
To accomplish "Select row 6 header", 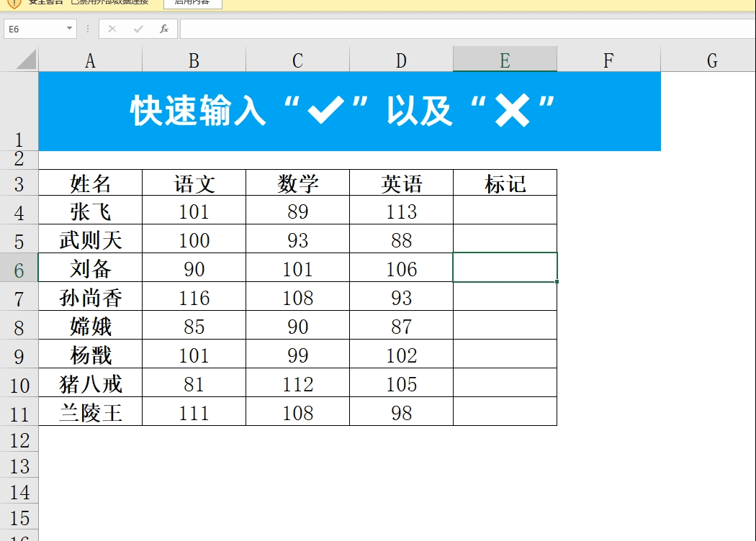I will 19,268.
